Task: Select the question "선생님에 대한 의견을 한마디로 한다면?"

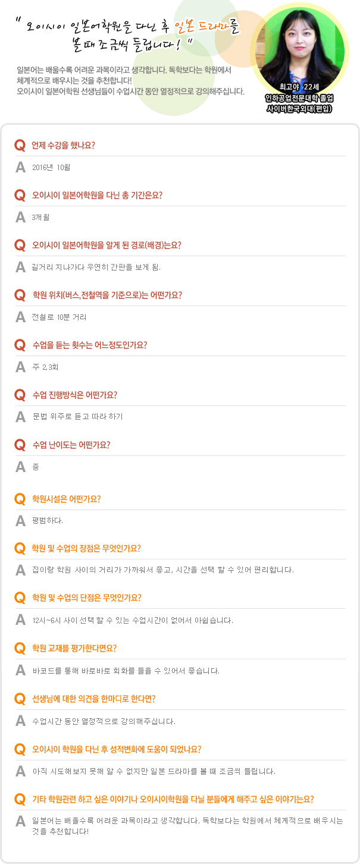Action: [x=93, y=699]
